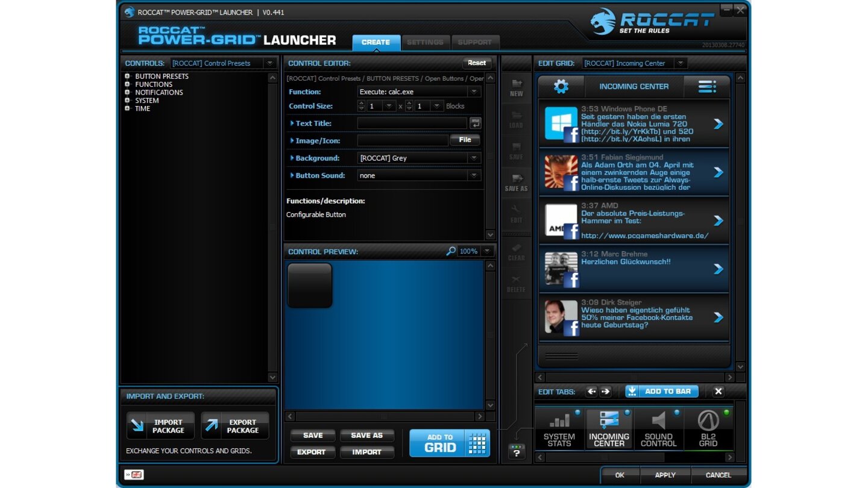Open Dirk Steiger message arrow

pos(718,317)
